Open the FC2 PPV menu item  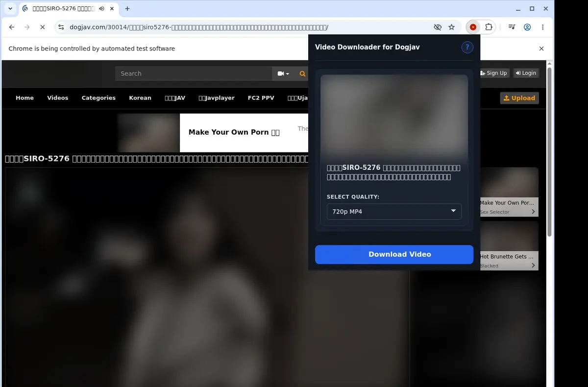click(x=261, y=98)
